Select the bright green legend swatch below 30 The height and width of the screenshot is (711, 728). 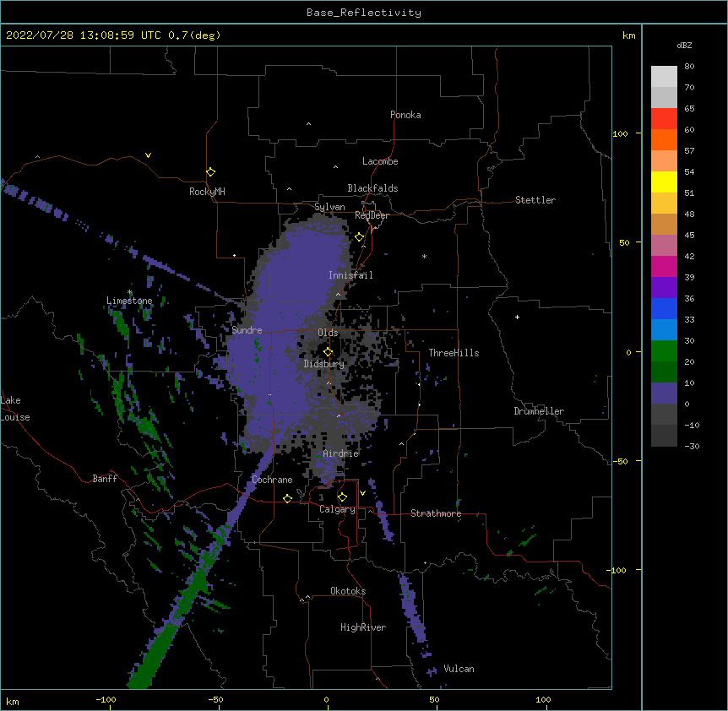coord(664,351)
